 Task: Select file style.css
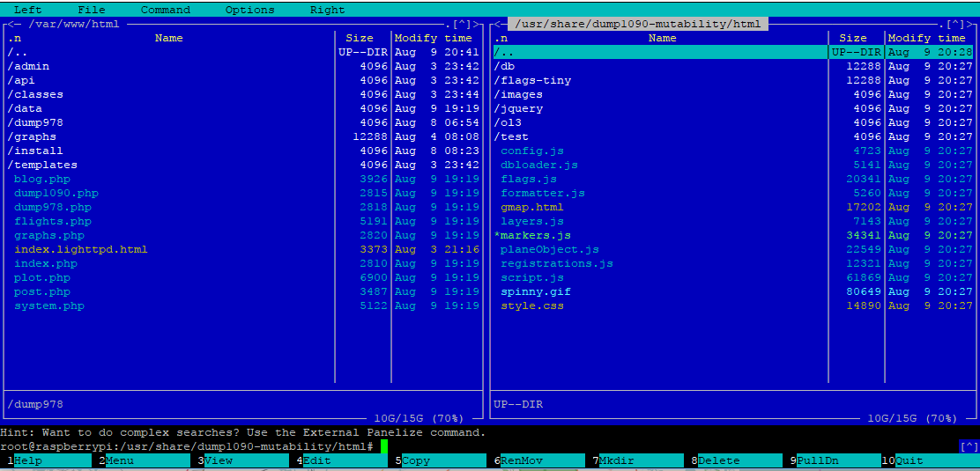pos(733,306)
